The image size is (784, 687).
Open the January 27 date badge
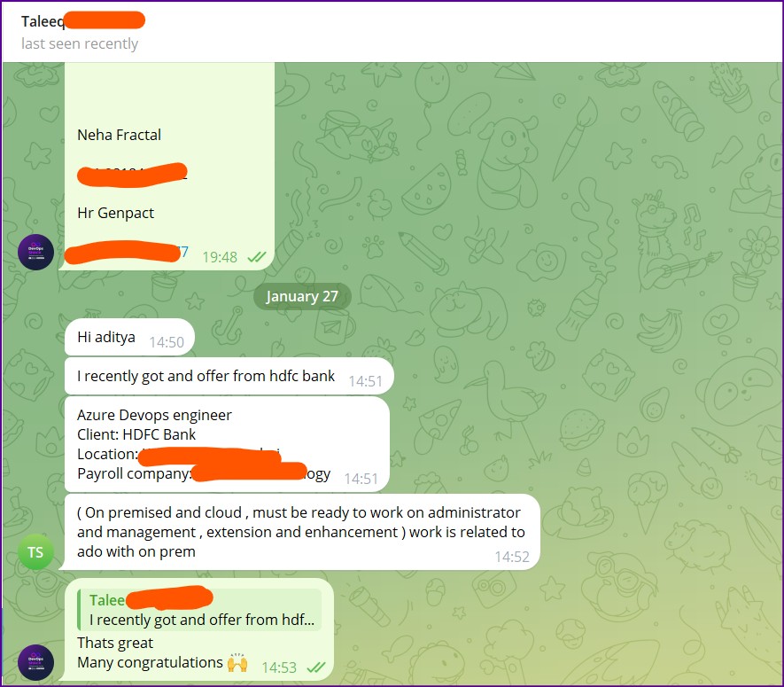pos(302,296)
